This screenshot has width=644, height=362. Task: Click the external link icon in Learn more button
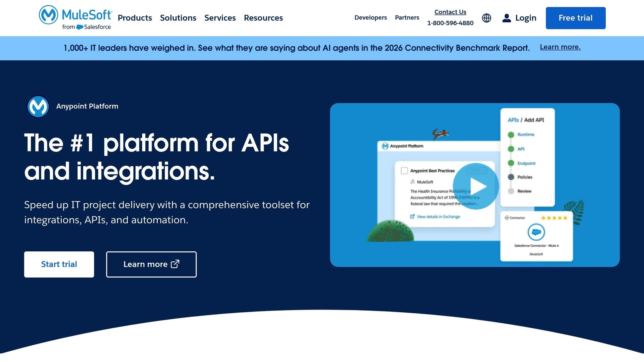pyautogui.click(x=175, y=264)
